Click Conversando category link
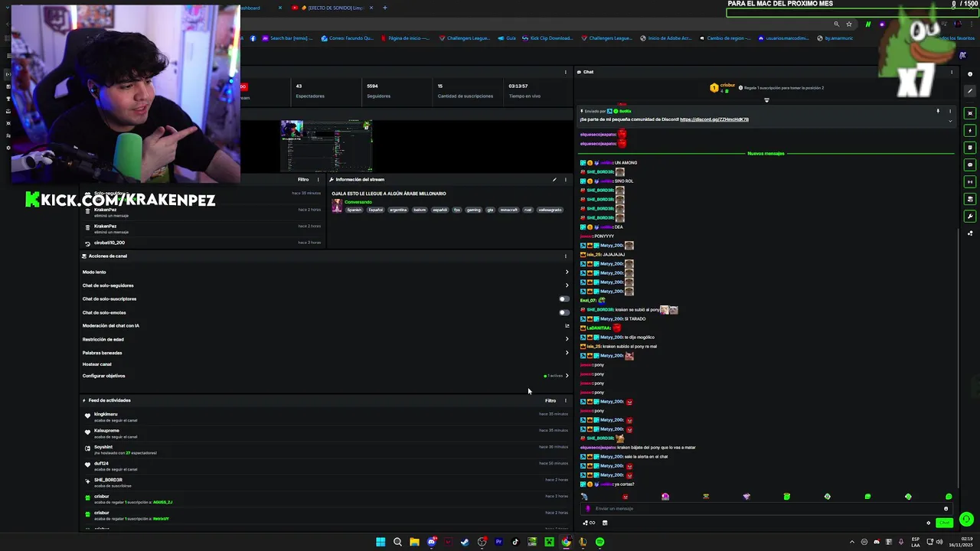Viewport: 980px width, 551px height. [358, 202]
